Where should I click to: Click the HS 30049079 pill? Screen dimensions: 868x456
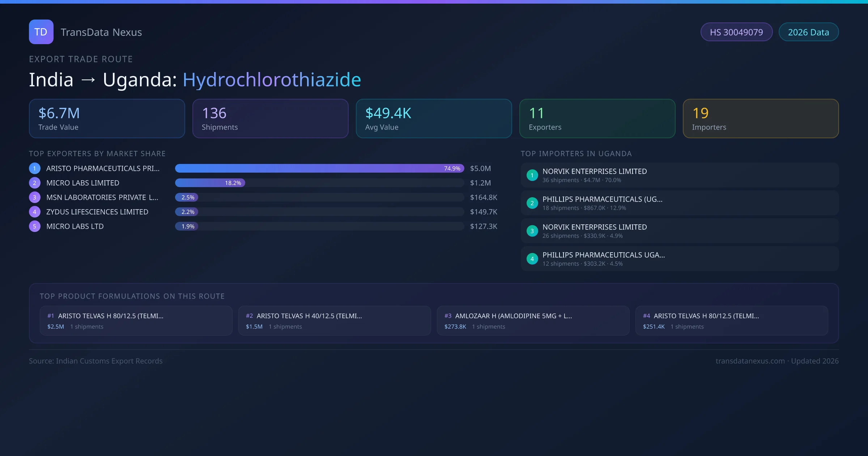point(736,32)
